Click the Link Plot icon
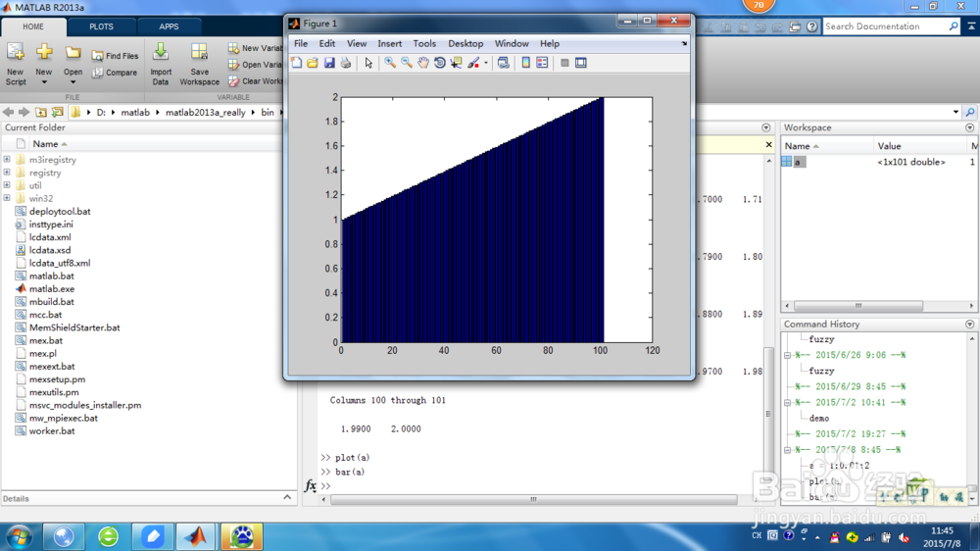The height and width of the screenshot is (551, 980). [x=503, y=63]
